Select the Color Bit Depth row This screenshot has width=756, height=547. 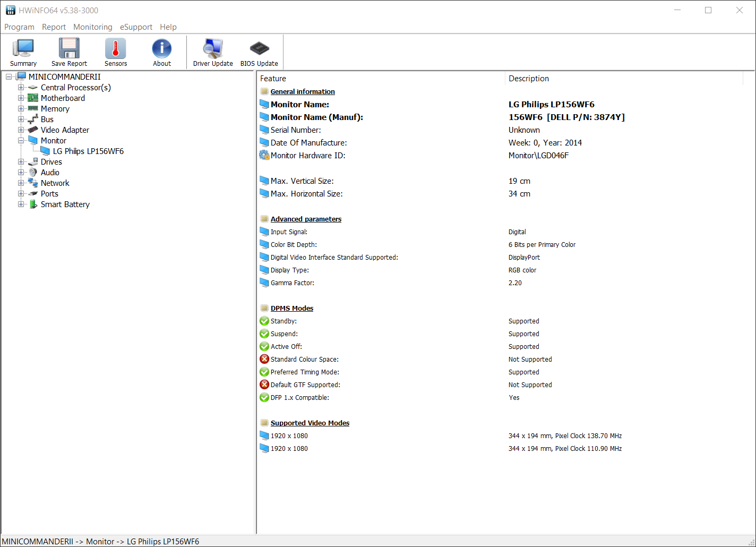(x=500, y=245)
